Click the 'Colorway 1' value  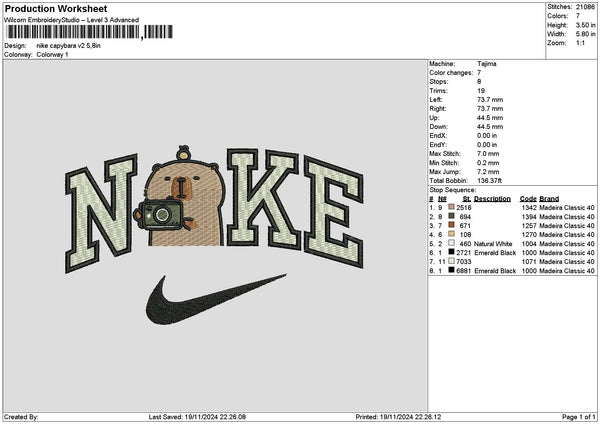point(52,55)
